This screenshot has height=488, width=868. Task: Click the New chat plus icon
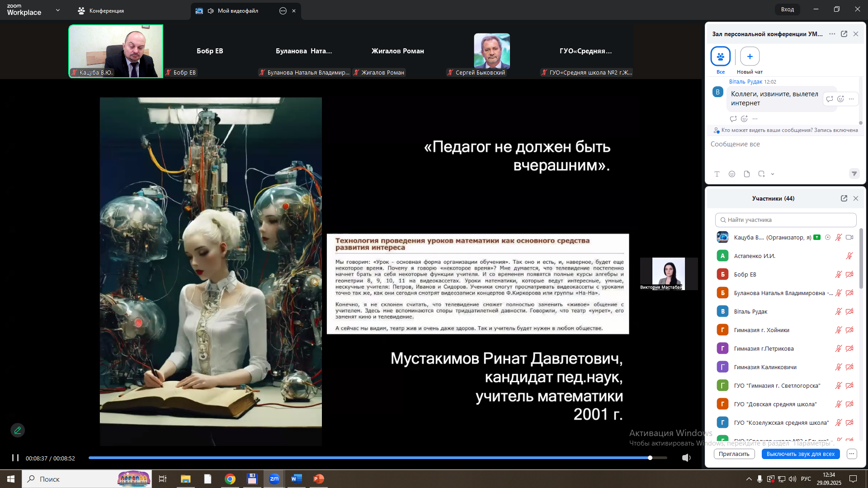click(750, 56)
